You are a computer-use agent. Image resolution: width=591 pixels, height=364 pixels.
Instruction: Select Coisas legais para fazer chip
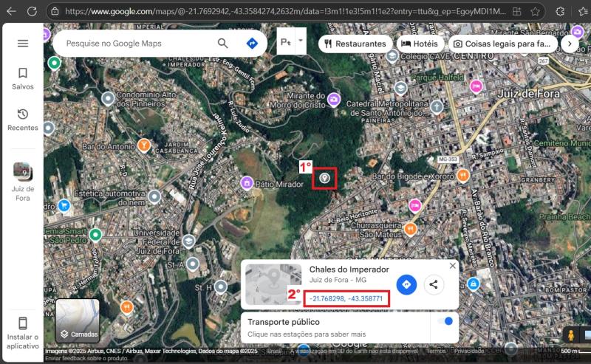coord(503,44)
